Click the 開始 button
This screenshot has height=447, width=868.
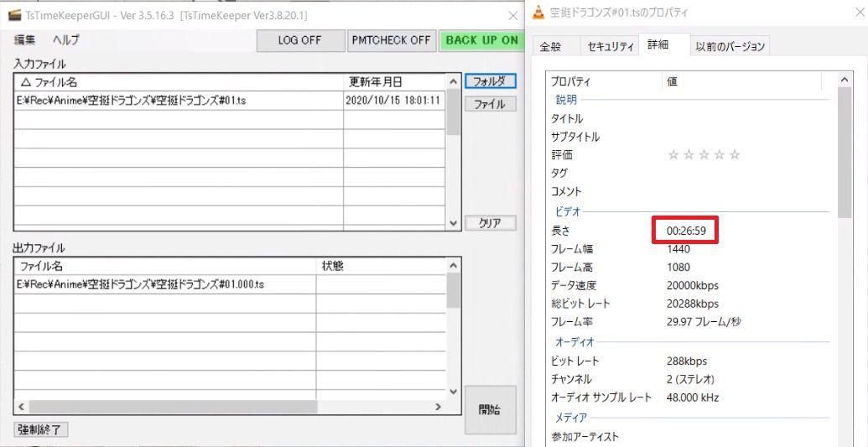coord(490,410)
